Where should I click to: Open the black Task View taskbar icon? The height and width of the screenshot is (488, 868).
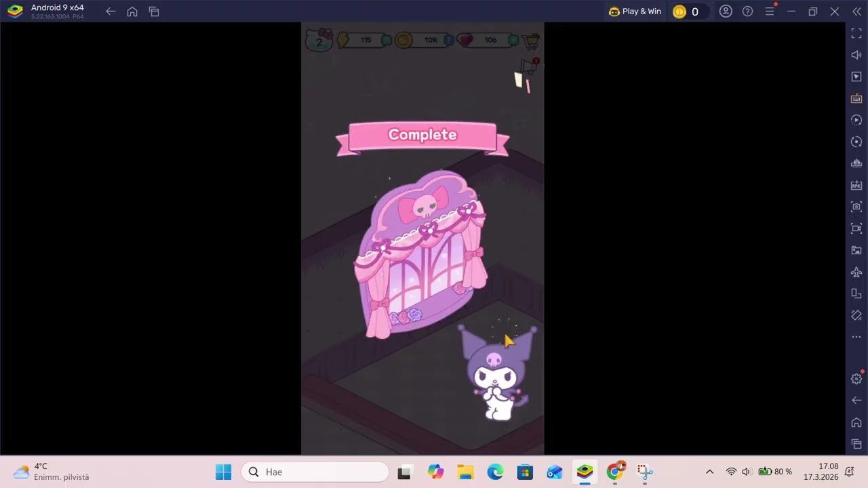point(404,472)
